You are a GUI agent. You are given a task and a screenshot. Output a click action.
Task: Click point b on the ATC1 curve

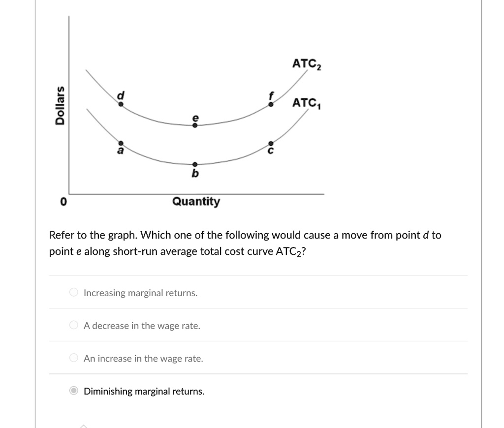click(195, 163)
